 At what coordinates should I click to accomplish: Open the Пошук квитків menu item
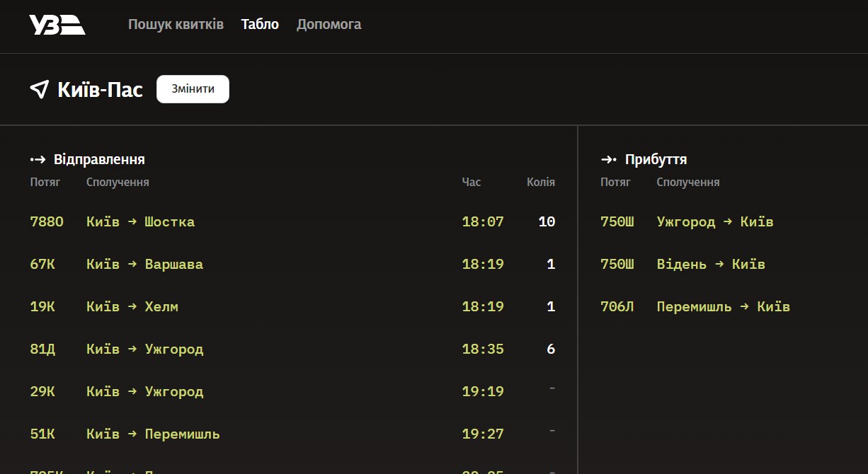click(176, 25)
